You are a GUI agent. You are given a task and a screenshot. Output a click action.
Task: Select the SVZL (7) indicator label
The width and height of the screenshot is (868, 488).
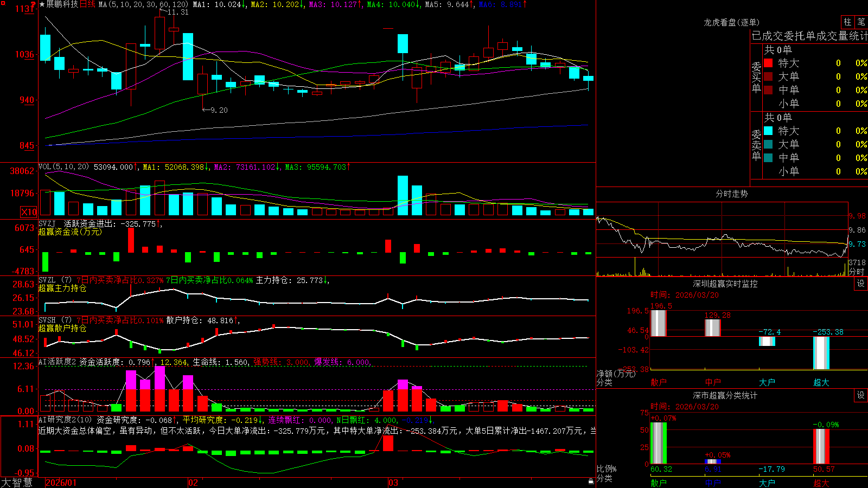pyautogui.click(x=55, y=280)
